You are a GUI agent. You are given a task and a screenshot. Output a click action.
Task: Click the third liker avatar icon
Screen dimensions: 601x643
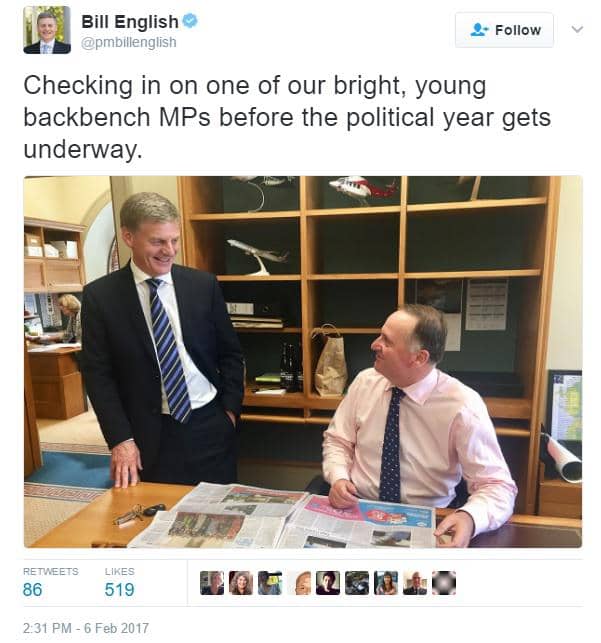[x=270, y=583]
